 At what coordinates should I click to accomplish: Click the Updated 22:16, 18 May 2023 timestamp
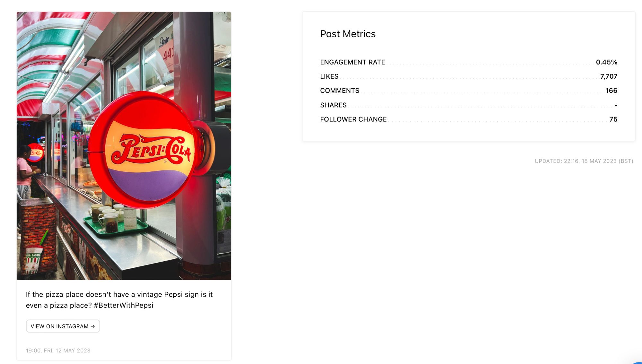pos(584,161)
